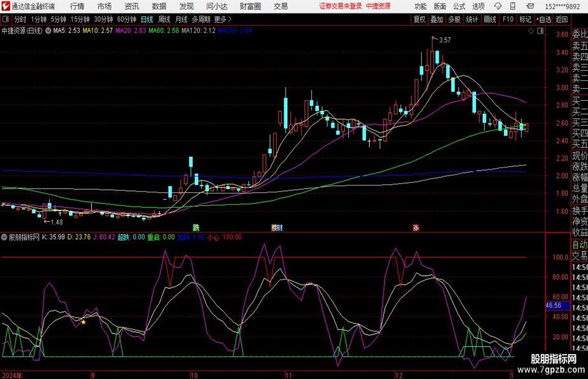Open the 数据 menu

[x=159, y=6]
